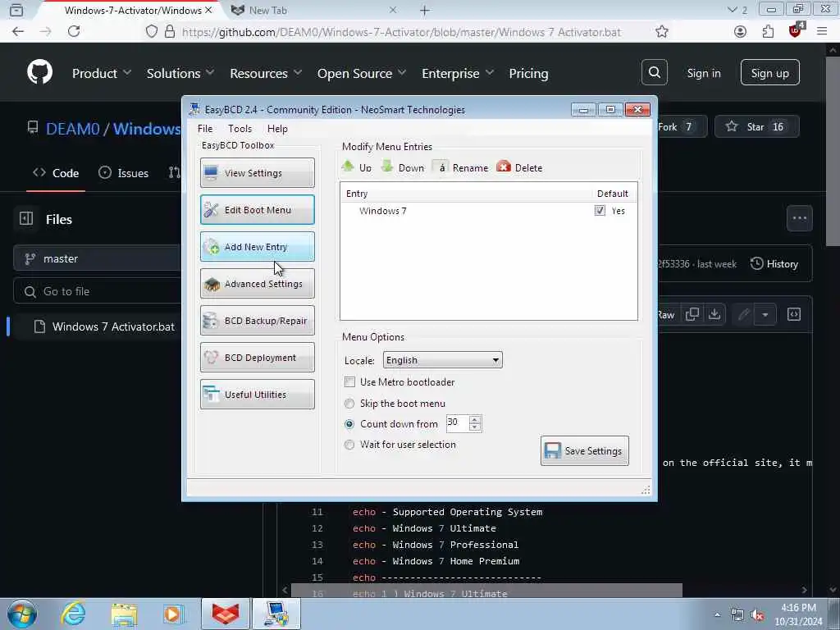840x630 pixels.
Task: Open master branch selector
Action: (x=98, y=258)
